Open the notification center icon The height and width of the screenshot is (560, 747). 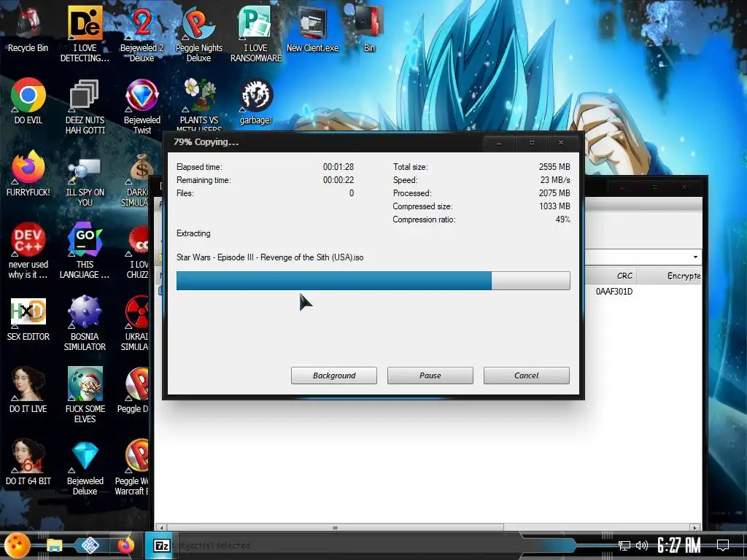(723, 545)
